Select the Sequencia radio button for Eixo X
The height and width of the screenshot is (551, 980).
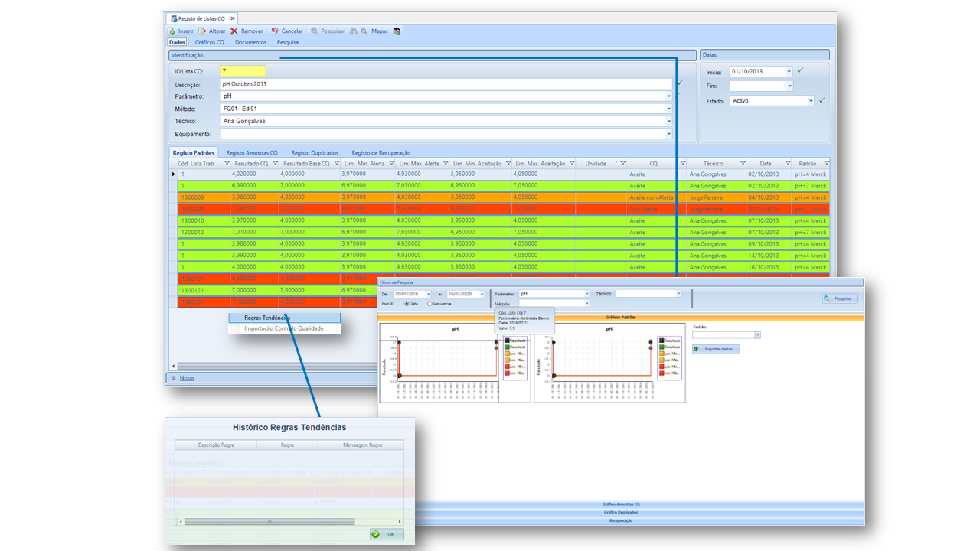click(430, 304)
